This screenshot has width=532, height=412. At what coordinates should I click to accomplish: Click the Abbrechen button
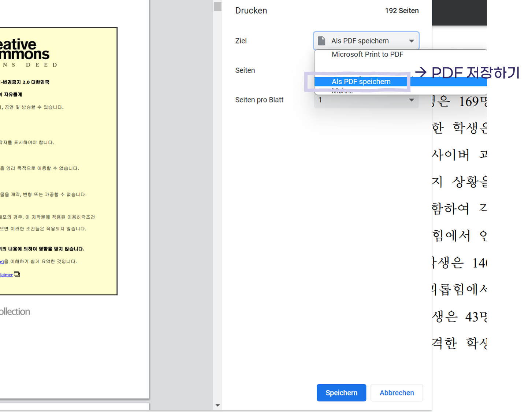(x=397, y=393)
